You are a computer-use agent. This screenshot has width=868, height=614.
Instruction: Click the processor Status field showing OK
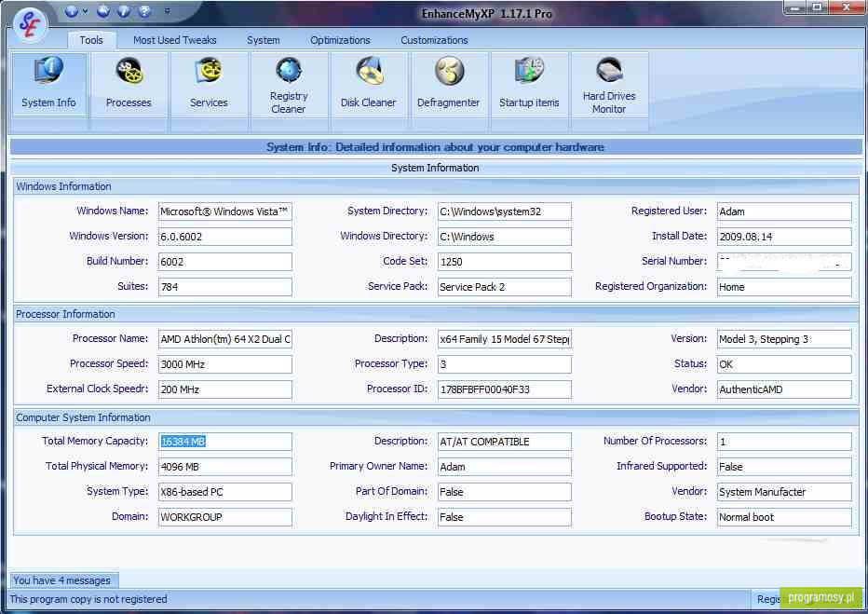(x=784, y=364)
